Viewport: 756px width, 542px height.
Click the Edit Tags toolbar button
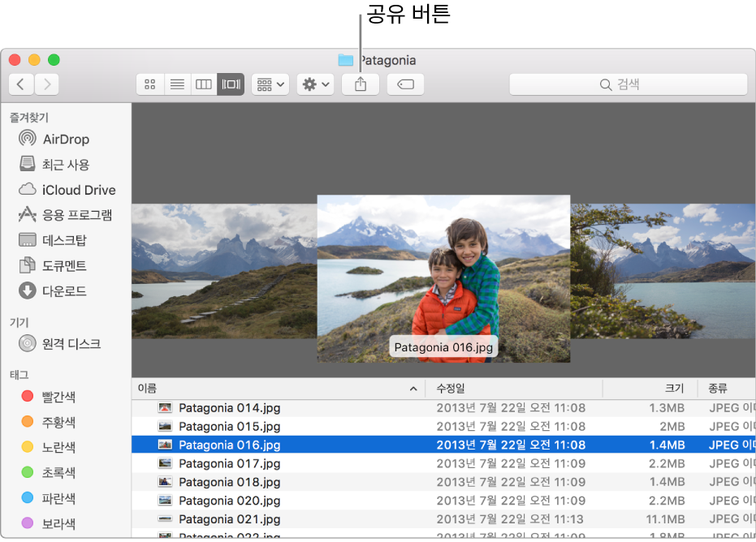406,84
